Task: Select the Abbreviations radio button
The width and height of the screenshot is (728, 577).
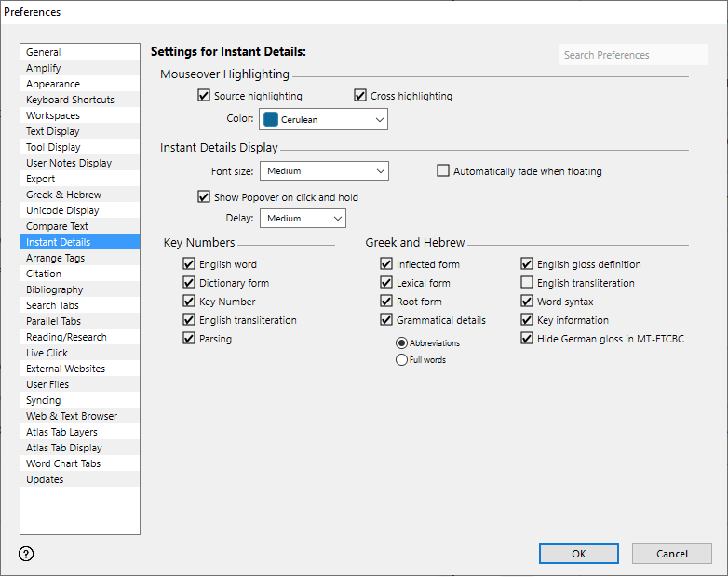Action: 402,342
